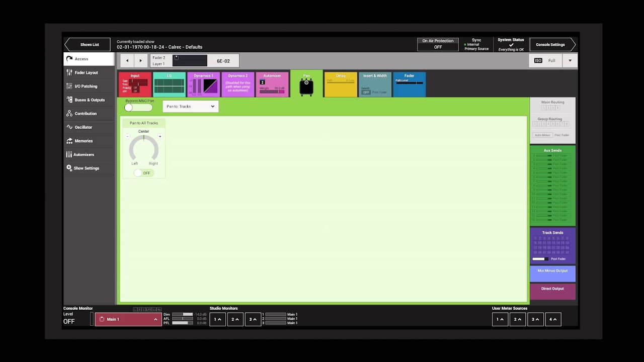This screenshot has height=362, width=644.
Task: Open the Track Sends panel
Action: click(x=552, y=246)
